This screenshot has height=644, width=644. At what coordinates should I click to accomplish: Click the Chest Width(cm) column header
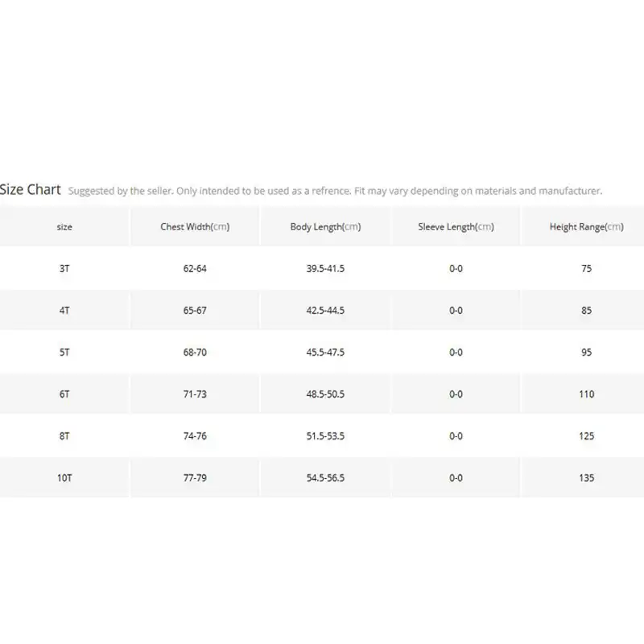[x=195, y=227]
